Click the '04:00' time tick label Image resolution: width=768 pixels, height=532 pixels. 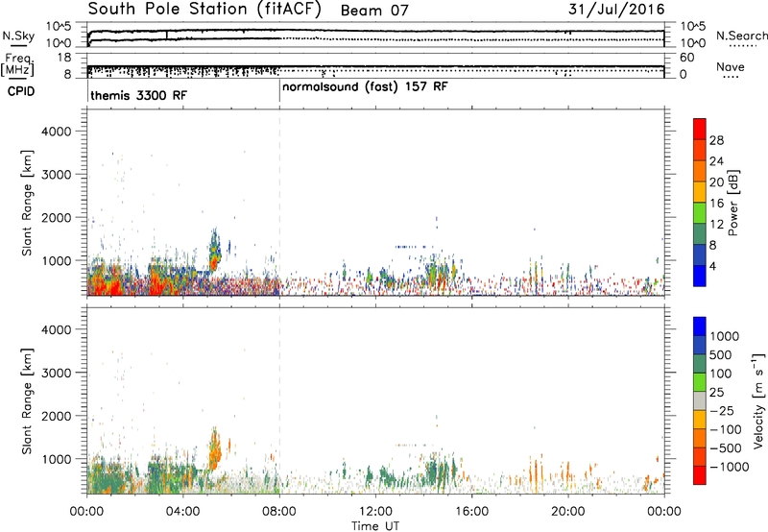[182, 512]
